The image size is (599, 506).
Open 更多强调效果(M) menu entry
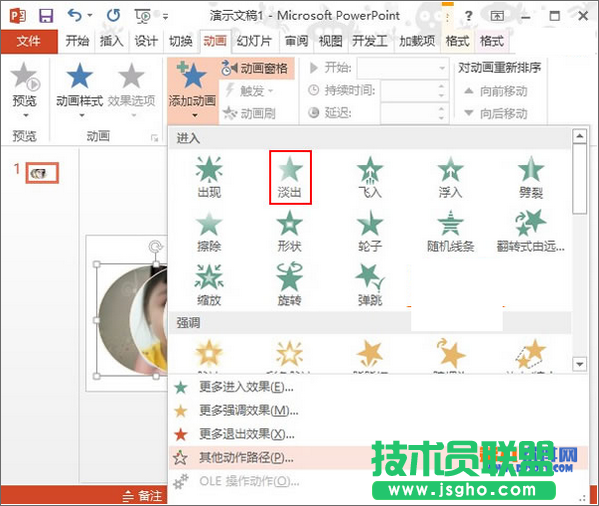tap(249, 411)
